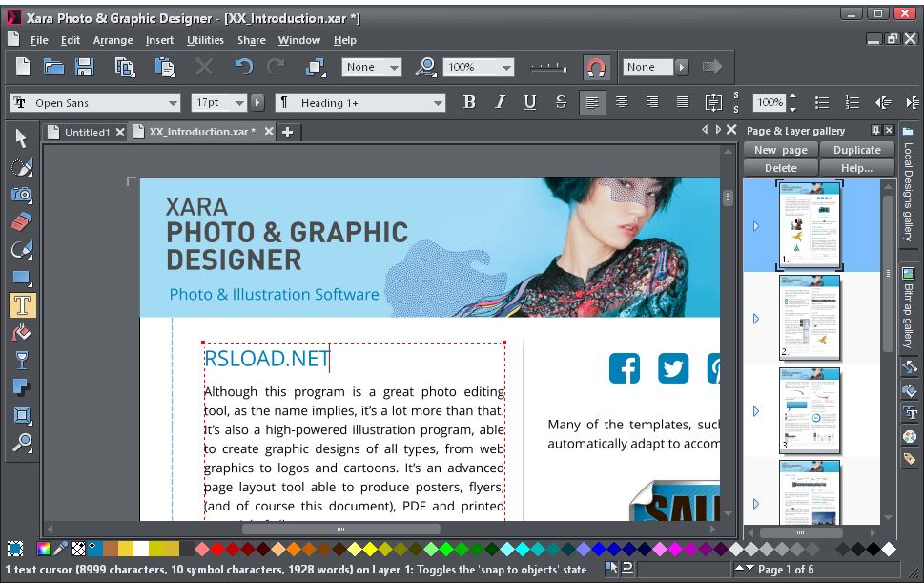Viewport: 924px width, 583px height.
Task: Select the Photo tool in the toolbox
Action: pyautogui.click(x=21, y=195)
